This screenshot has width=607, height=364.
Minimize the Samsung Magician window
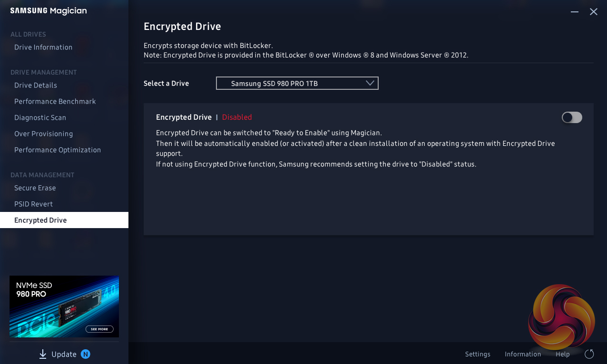point(574,11)
